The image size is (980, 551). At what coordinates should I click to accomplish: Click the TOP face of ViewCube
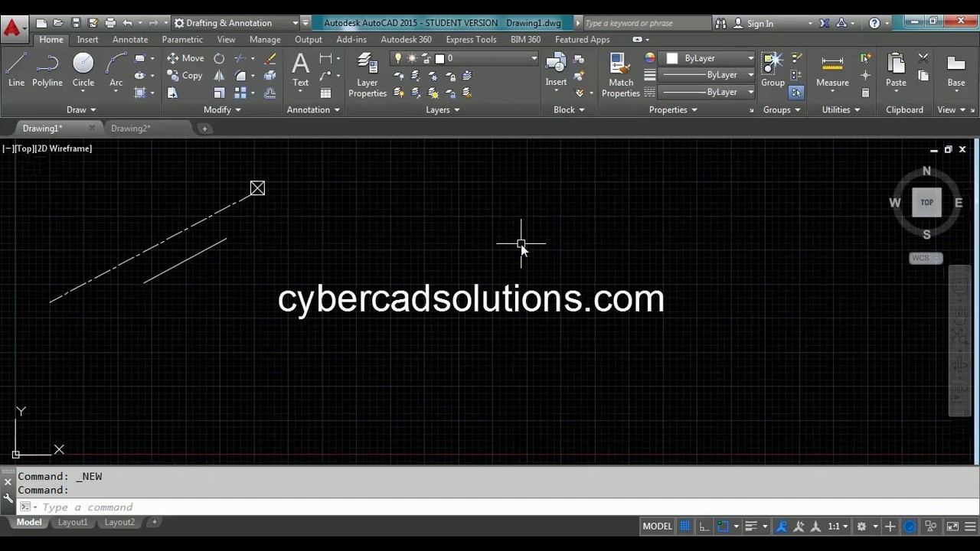pos(926,203)
